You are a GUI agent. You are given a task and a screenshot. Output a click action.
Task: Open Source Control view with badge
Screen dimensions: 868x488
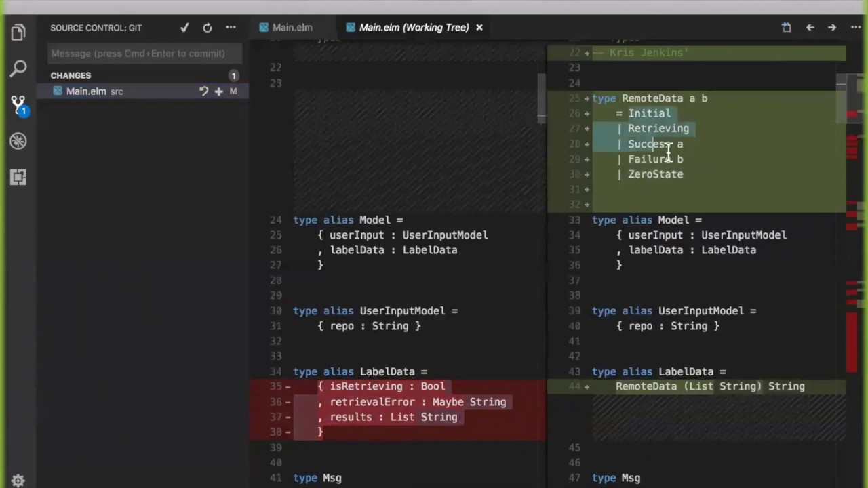18,105
